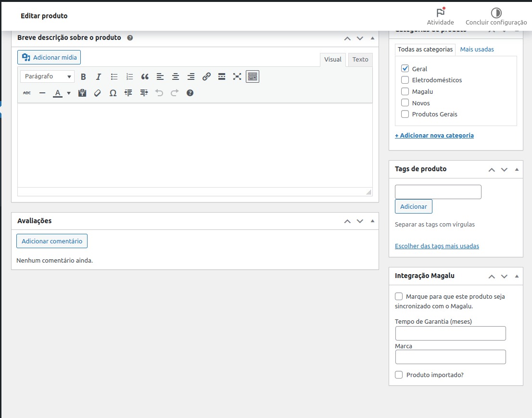
Task: Focus the Marca input field
Action: point(451,357)
